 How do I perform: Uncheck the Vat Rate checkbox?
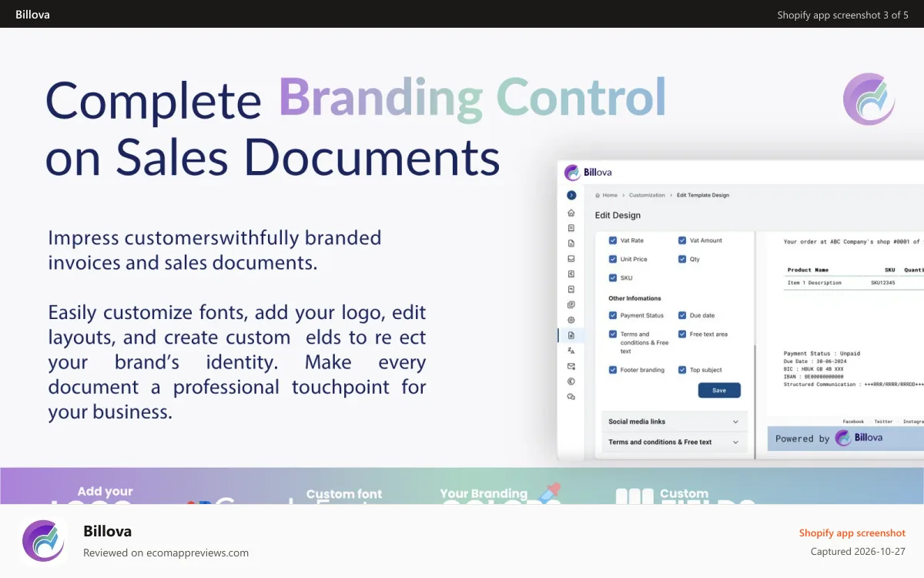click(x=613, y=240)
